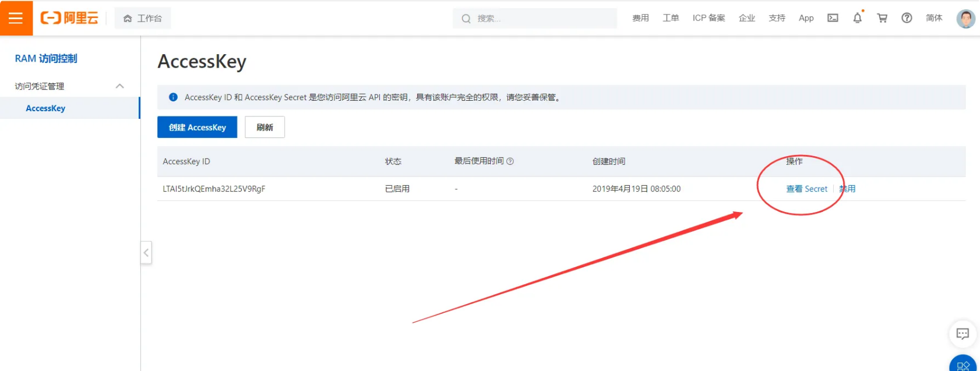Click the AccessKey ID column header
This screenshot has width=980, height=371.
click(x=186, y=161)
